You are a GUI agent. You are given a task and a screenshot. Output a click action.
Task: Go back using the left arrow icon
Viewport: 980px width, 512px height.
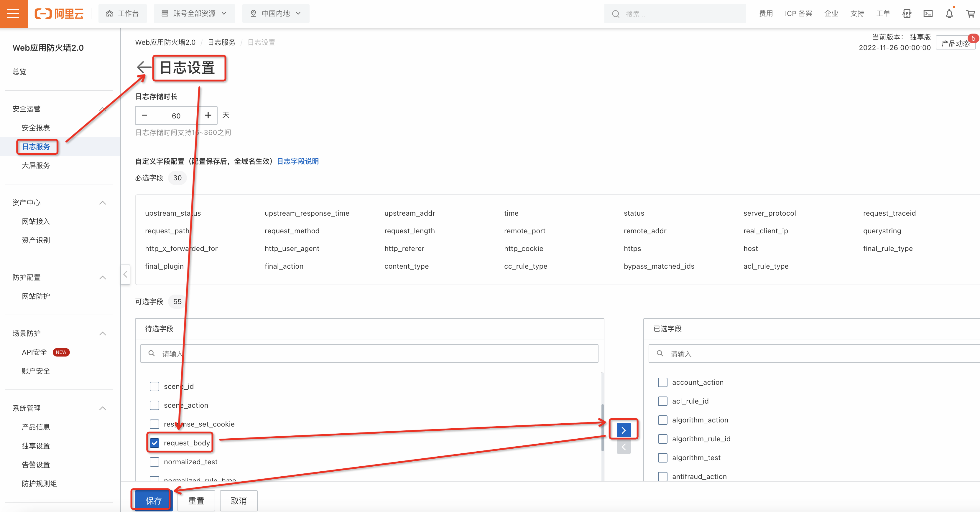pos(144,67)
